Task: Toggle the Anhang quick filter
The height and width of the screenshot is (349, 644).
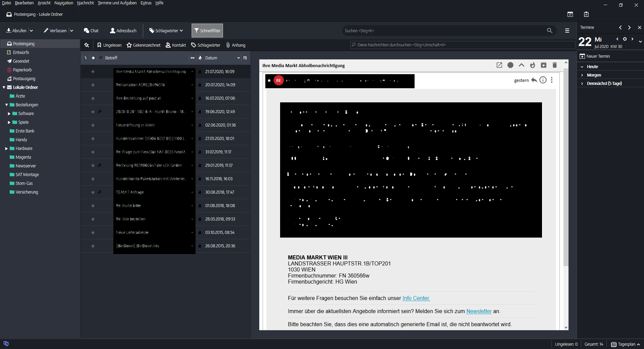Action: 236,45
